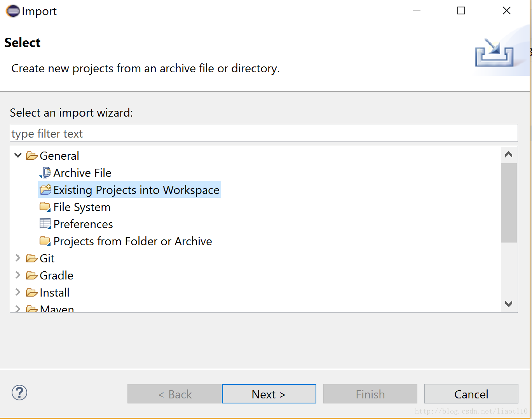
Task: Select the Archive File entry
Action: coord(82,173)
